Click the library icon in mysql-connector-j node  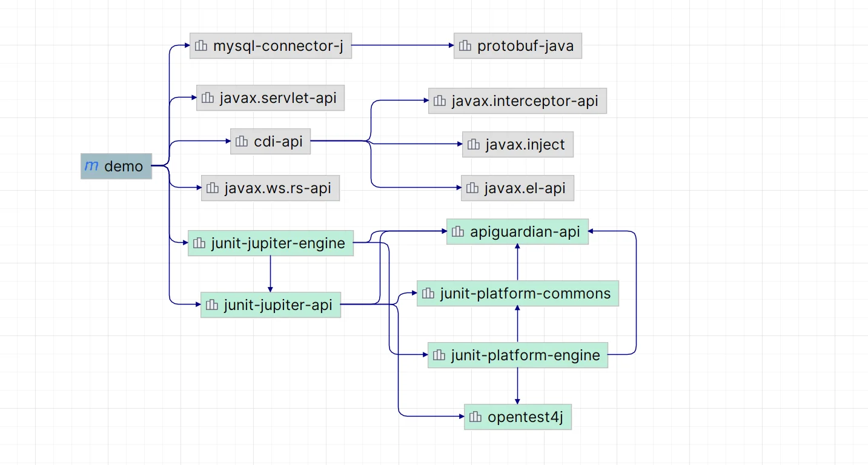coord(201,46)
